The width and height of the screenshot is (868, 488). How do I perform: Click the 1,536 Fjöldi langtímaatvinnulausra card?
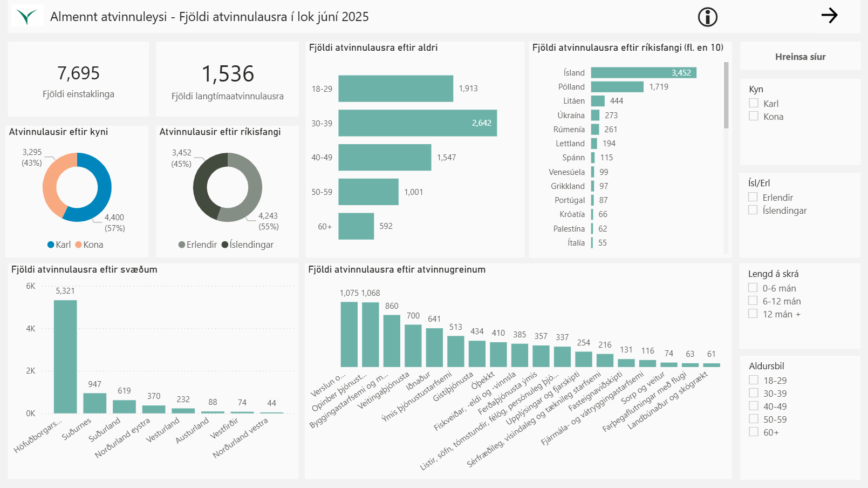227,79
